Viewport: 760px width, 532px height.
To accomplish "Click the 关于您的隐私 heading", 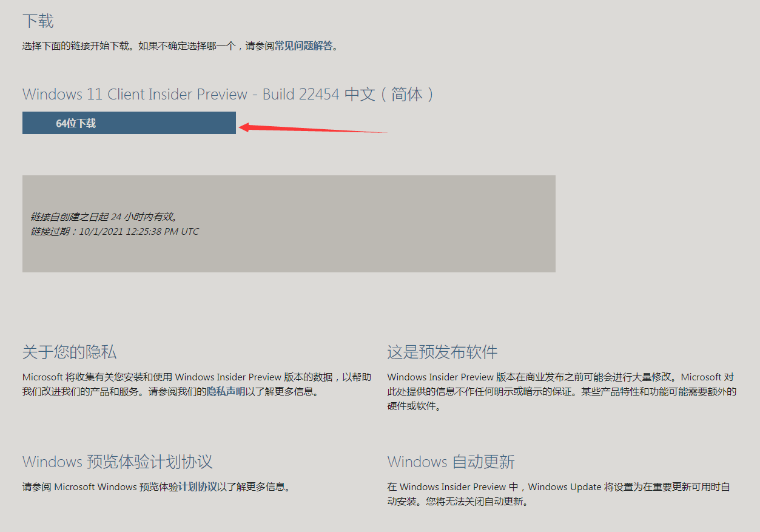I will pyautogui.click(x=69, y=352).
